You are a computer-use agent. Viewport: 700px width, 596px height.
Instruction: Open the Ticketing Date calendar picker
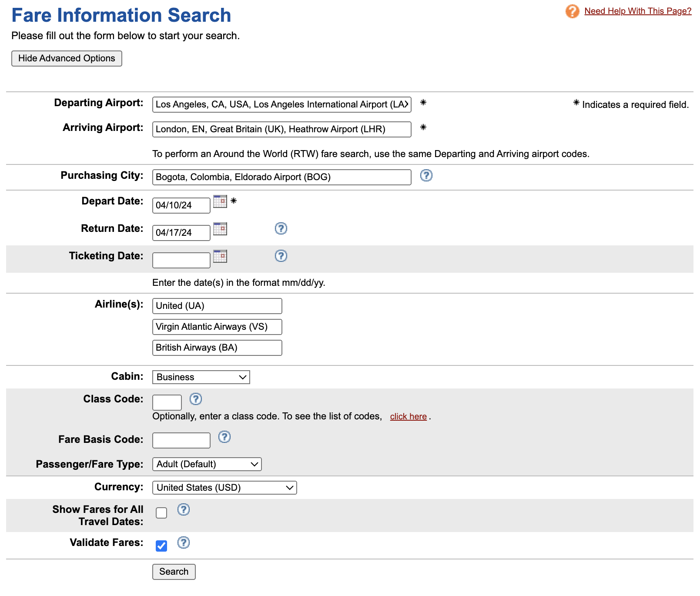pos(220,256)
